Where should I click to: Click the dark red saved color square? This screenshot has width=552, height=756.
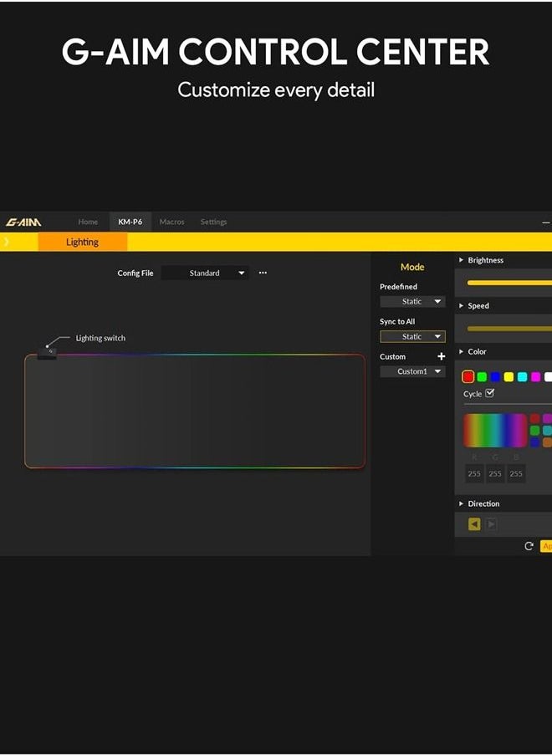coord(535,418)
